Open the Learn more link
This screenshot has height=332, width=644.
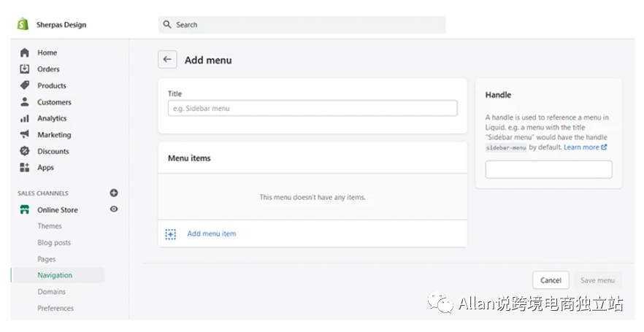click(581, 147)
